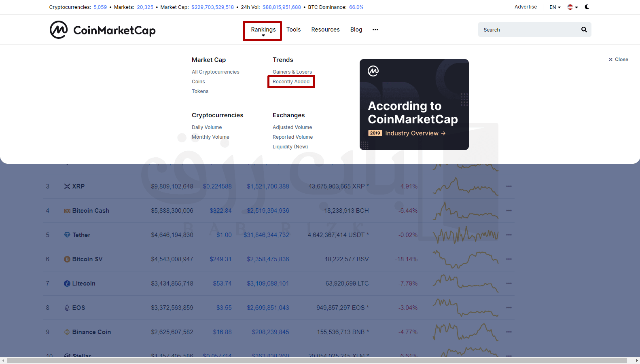Image resolution: width=640 pixels, height=364 pixels.
Task: Click Bitcoin Cash price $322.84
Action: click(220, 211)
